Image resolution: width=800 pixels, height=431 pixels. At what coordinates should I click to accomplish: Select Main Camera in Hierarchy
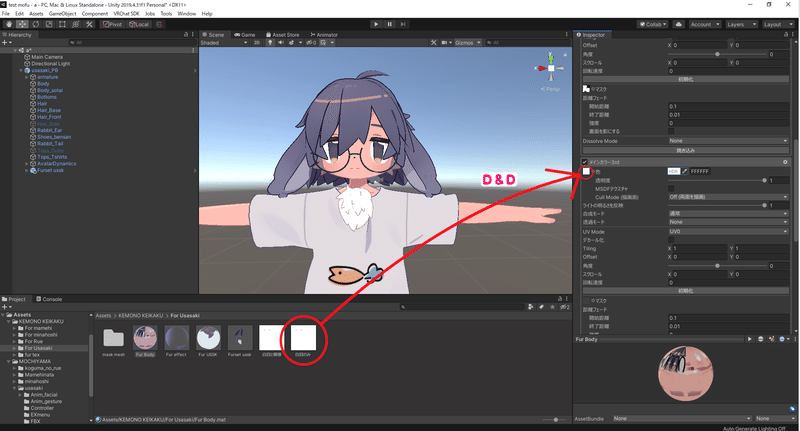(47, 57)
